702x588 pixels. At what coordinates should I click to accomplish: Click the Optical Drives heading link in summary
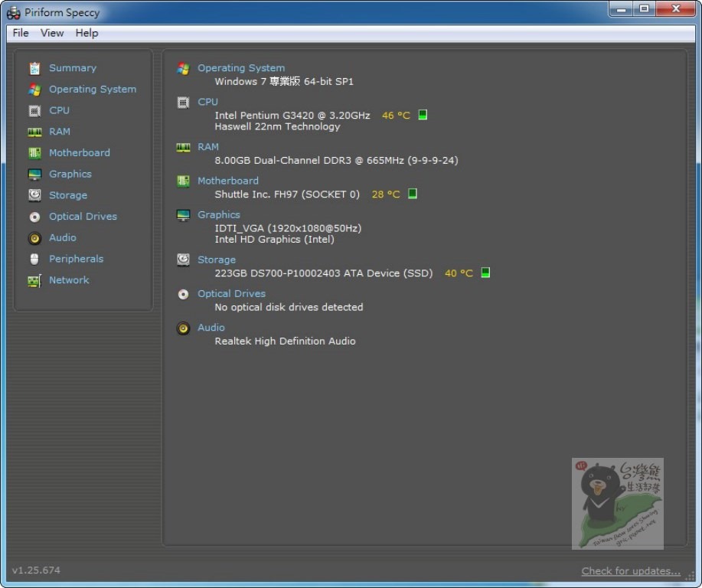point(231,294)
